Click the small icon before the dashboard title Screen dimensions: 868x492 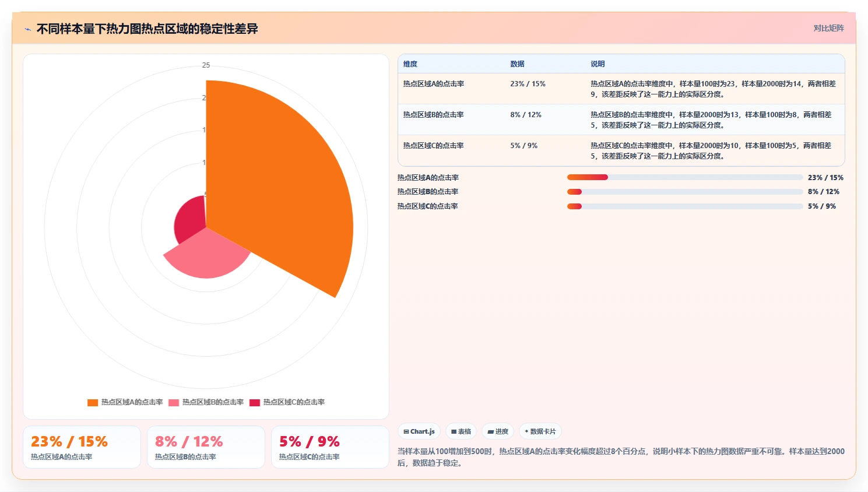[27, 29]
